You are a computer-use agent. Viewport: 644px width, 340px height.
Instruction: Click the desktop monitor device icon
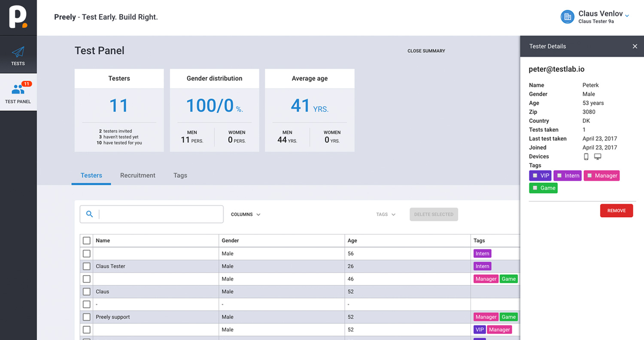[598, 156]
